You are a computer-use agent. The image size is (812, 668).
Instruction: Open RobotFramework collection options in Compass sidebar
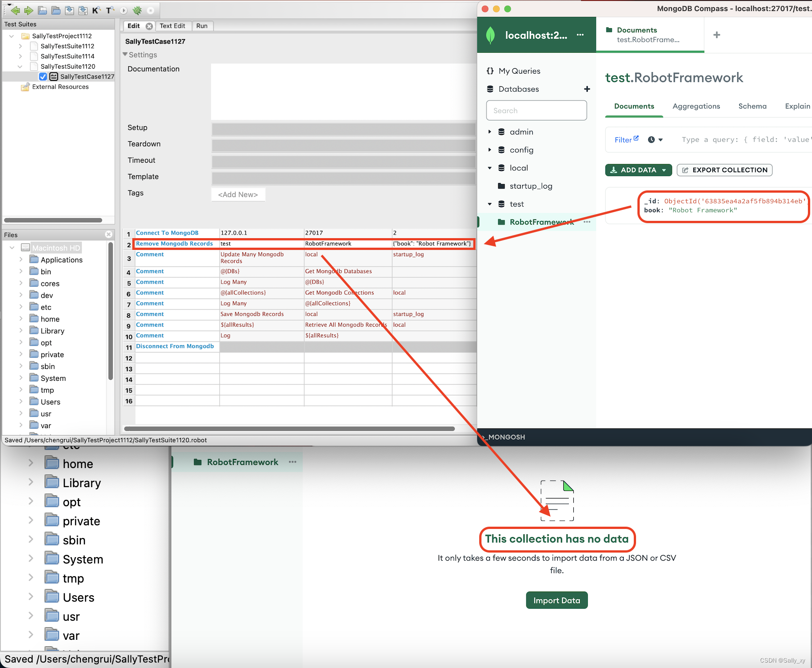click(587, 222)
